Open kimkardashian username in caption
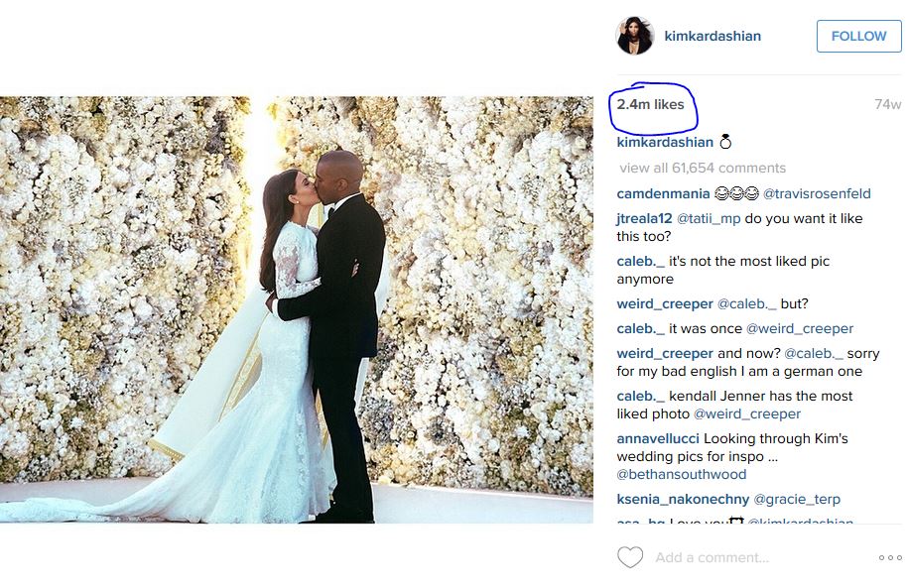Screen dimensions: 907x588 pos(665,142)
